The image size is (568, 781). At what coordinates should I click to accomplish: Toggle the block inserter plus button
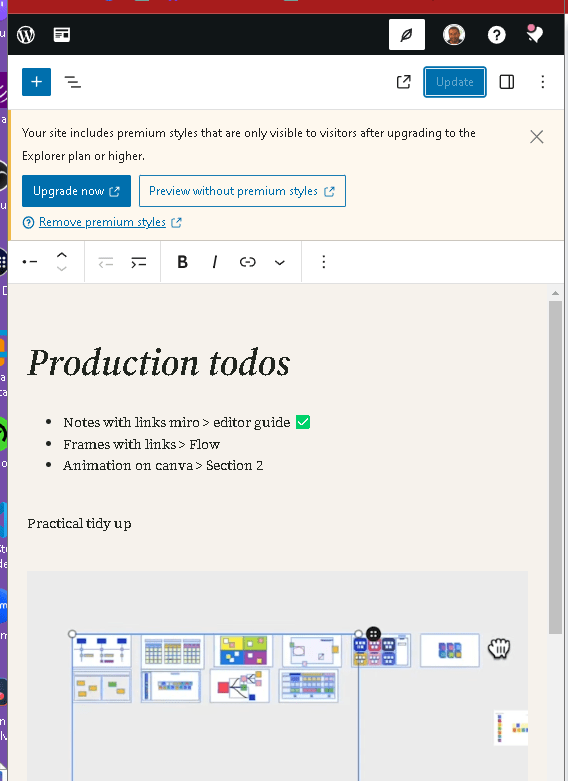(x=36, y=82)
